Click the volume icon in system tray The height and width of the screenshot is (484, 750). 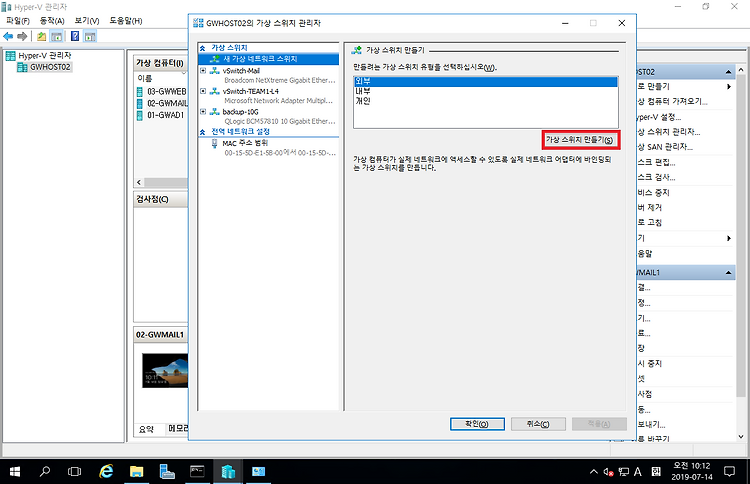coord(608,472)
